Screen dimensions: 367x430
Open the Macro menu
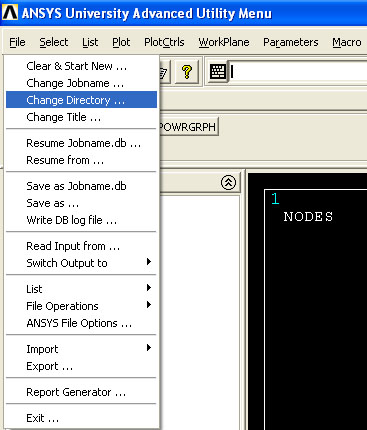point(347,42)
